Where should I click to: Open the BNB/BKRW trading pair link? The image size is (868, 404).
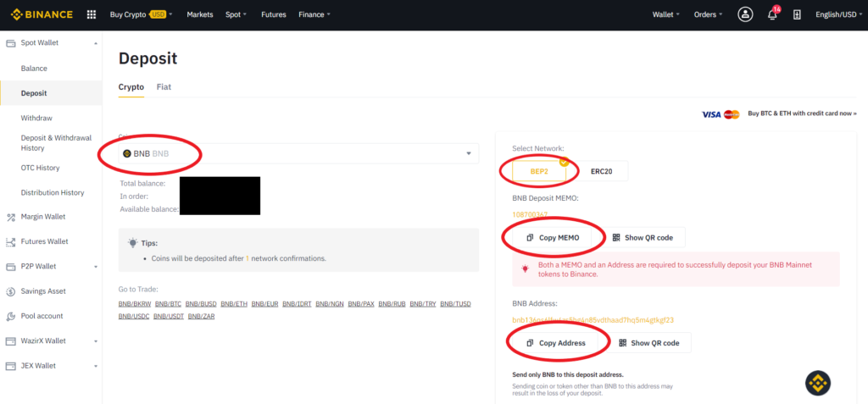(x=135, y=304)
